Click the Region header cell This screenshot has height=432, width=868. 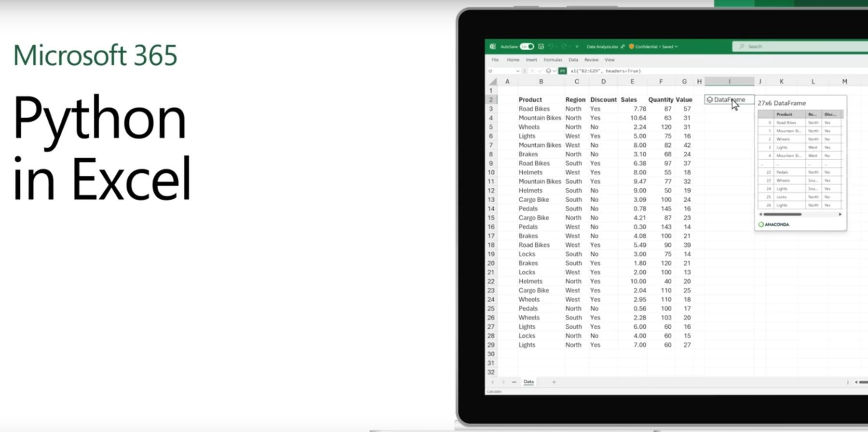(x=575, y=99)
